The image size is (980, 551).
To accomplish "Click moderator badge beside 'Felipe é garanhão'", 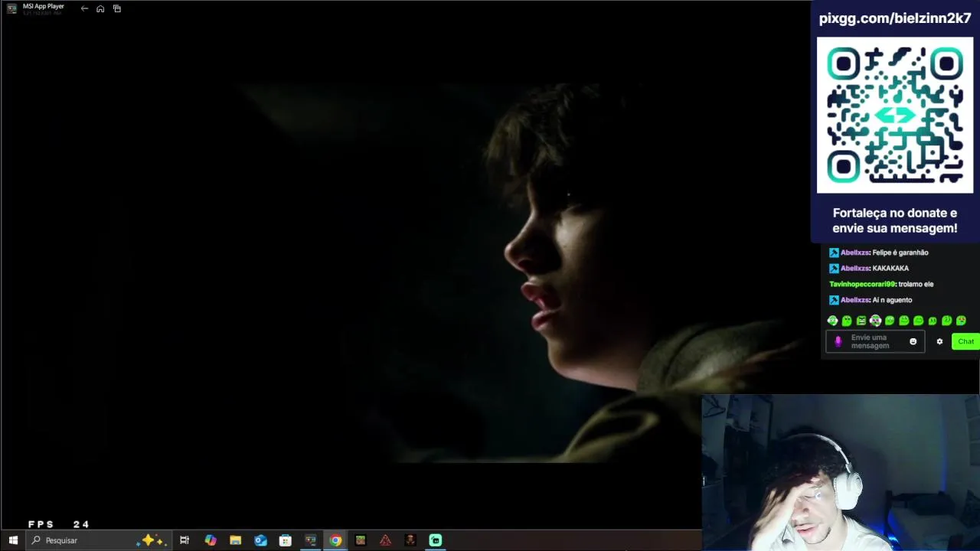I will (834, 253).
